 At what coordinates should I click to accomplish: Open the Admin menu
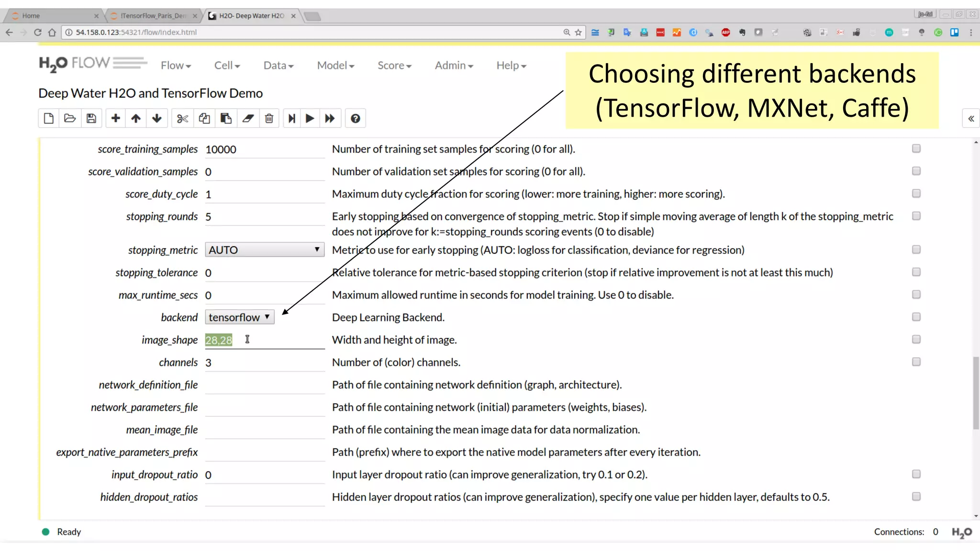point(454,66)
